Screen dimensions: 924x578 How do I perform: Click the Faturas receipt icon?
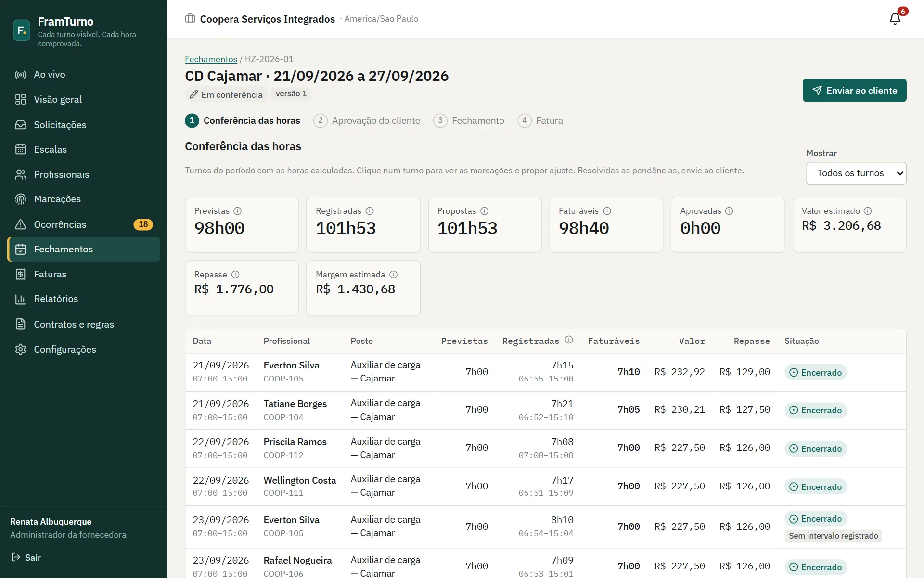click(x=20, y=274)
